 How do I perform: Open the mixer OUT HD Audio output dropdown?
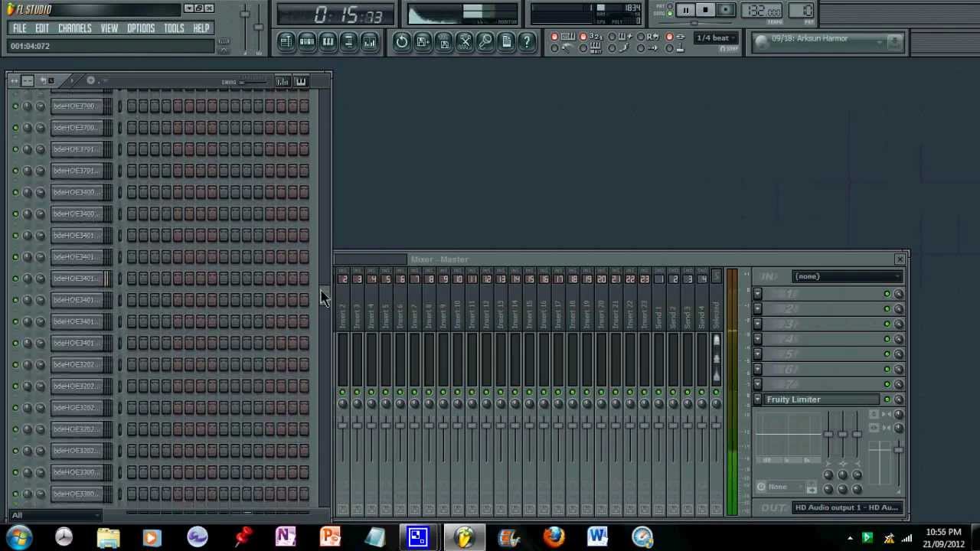[848, 507]
